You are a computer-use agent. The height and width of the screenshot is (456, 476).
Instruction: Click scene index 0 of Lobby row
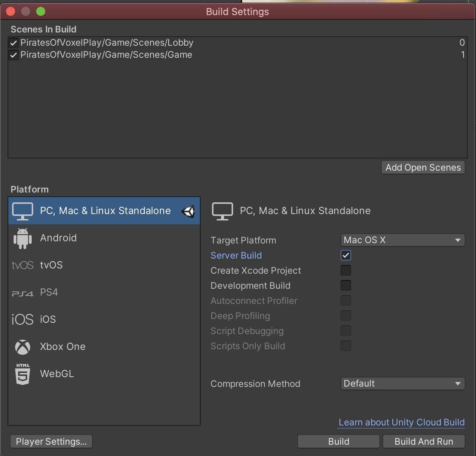[x=462, y=43]
